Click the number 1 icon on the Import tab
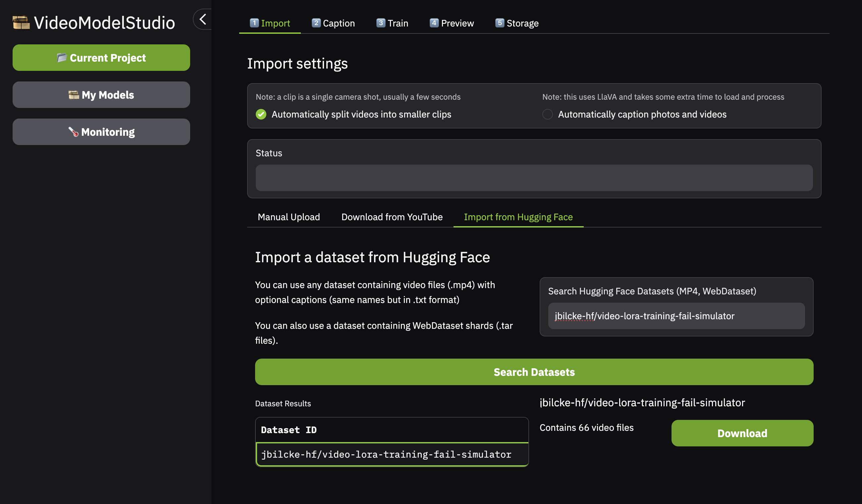The width and height of the screenshot is (862, 504). pyautogui.click(x=254, y=23)
